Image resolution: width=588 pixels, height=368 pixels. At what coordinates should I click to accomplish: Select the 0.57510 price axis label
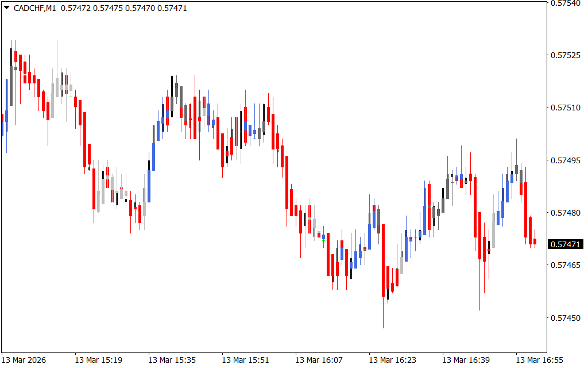(x=566, y=108)
